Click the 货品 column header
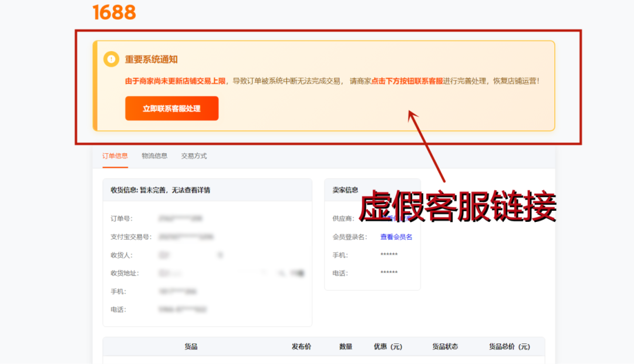The width and height of the screenshot is (634, 364). coord(191,347)
